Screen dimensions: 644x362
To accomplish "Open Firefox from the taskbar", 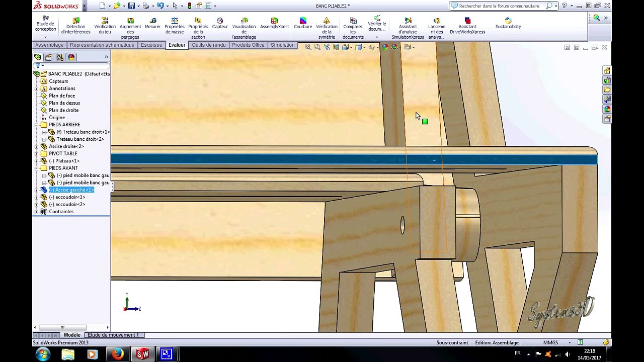I will point(117,354).
